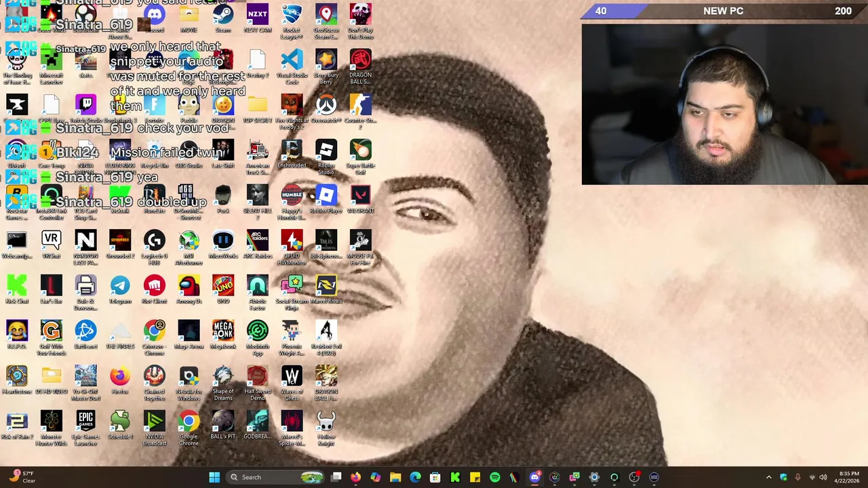Screen dimensions: 868x488
Task: Open BALL x PIT desktop icon
Action: (223, 426)
